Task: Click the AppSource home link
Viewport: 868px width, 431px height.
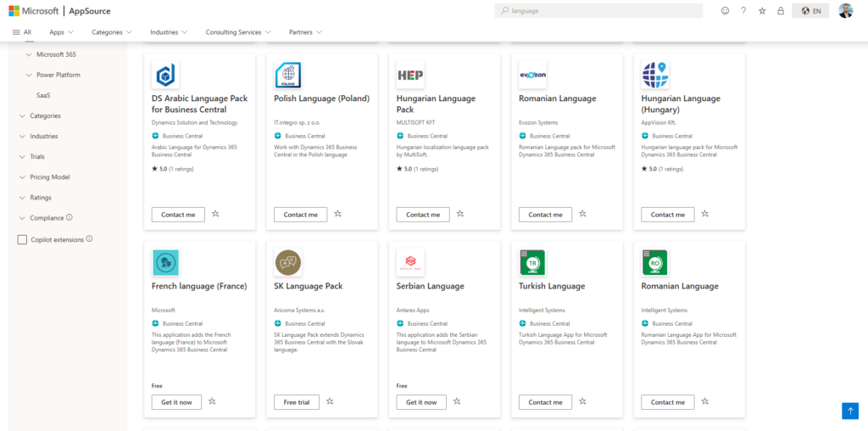Action: (x=89, y=10)
